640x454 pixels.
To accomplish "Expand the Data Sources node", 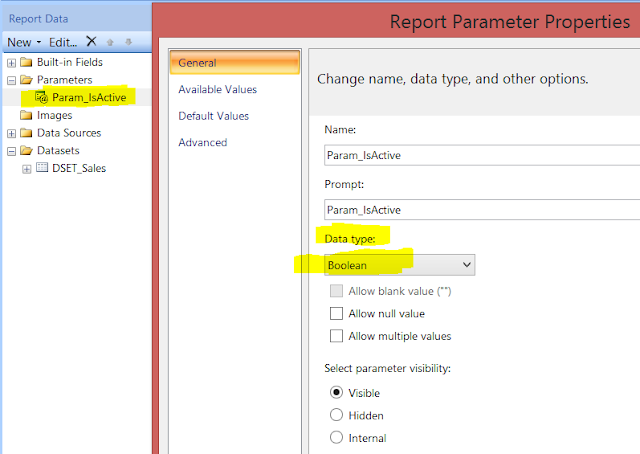I will pyautogui.click(x=11, y=134).
